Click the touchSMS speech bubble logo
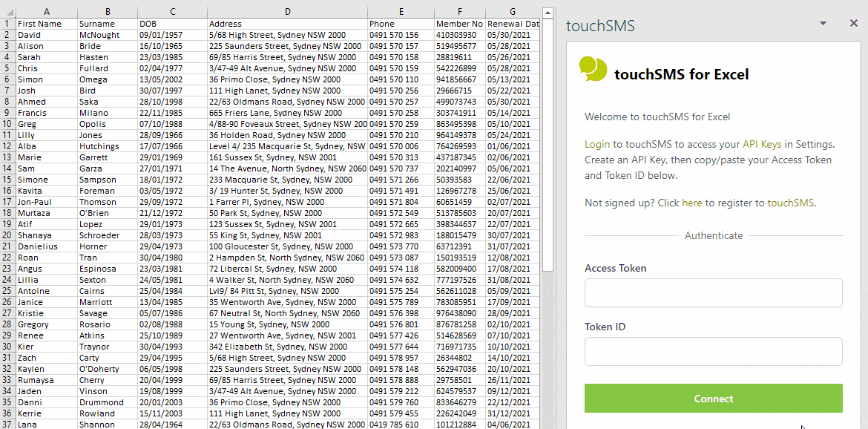The image size is (868, 429). (x=593, y=68)
